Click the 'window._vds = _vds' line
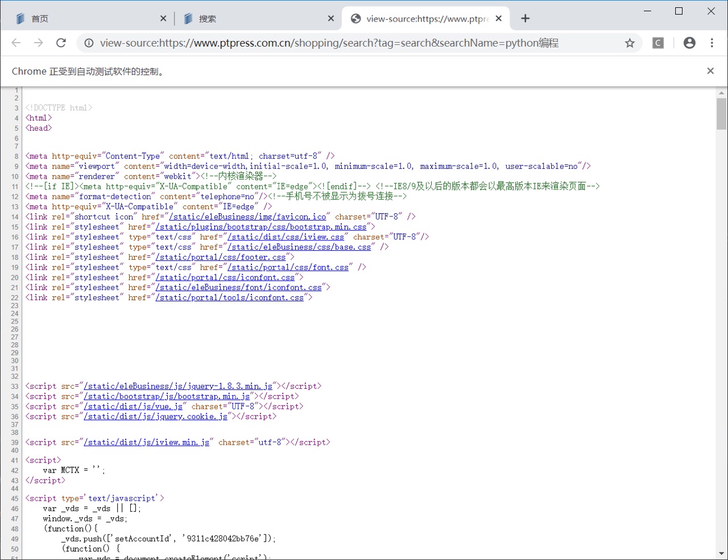The image size is (728, 560). click(85, 518)
